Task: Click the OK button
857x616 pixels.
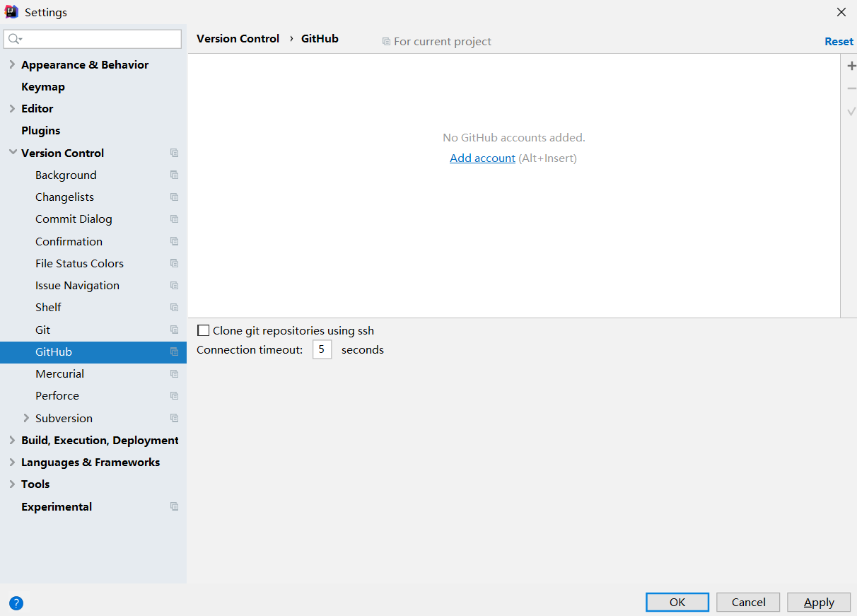Action: [x=677, y=602]
